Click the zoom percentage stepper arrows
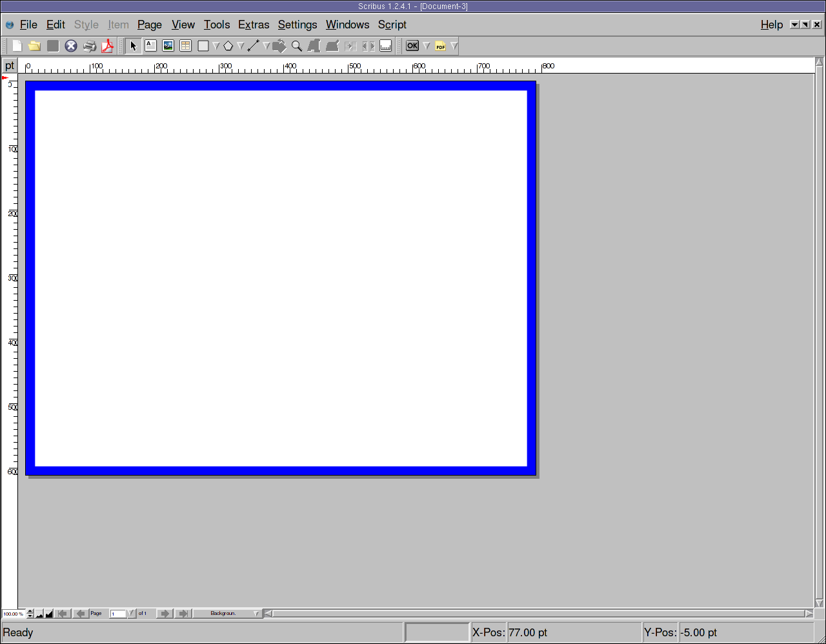This screenshot has width=826, height=644. click(30, 614)
